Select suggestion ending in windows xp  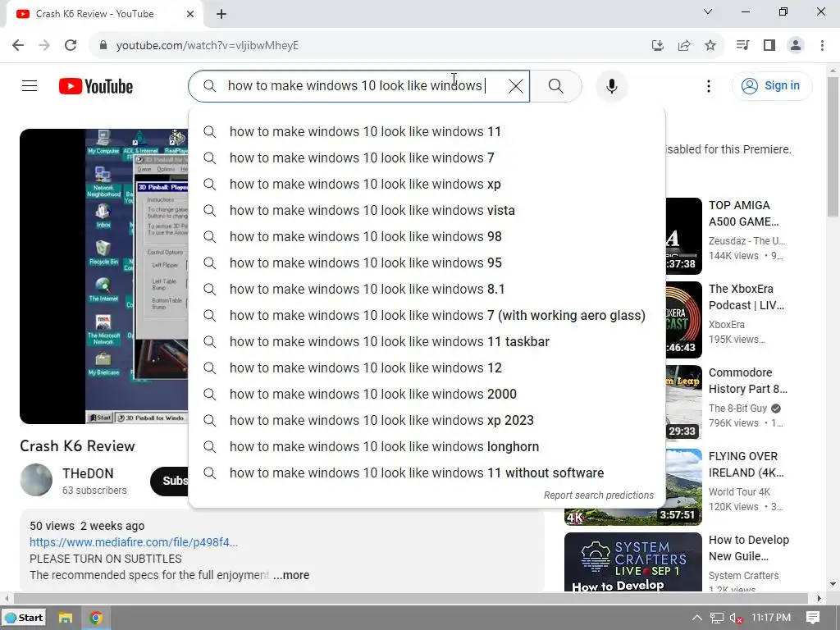(427, 184)
